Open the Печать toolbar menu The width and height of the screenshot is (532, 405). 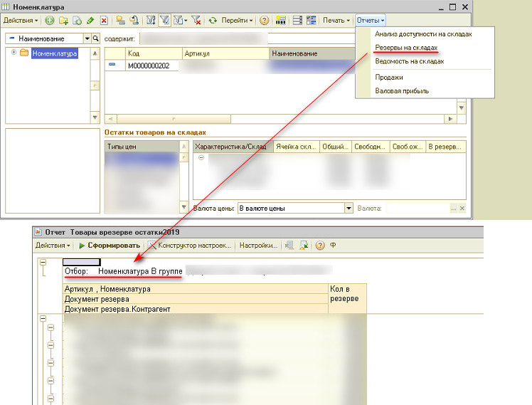point(336,21)
